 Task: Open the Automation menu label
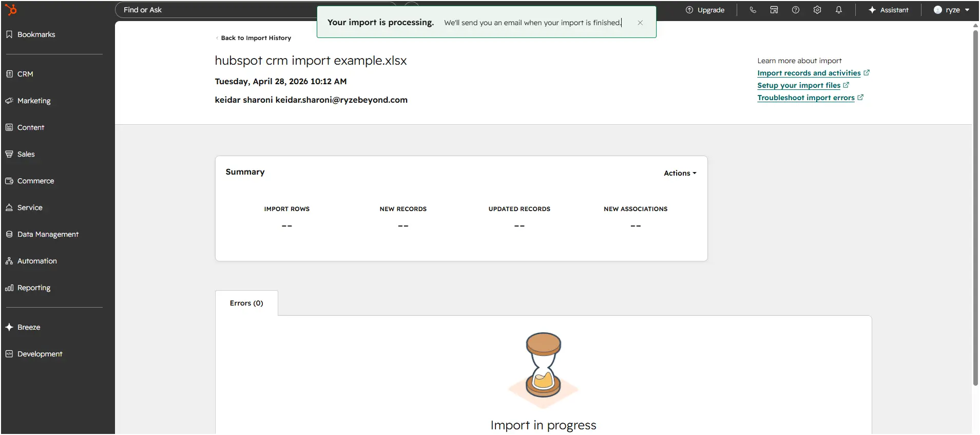[x=37, y=261]
